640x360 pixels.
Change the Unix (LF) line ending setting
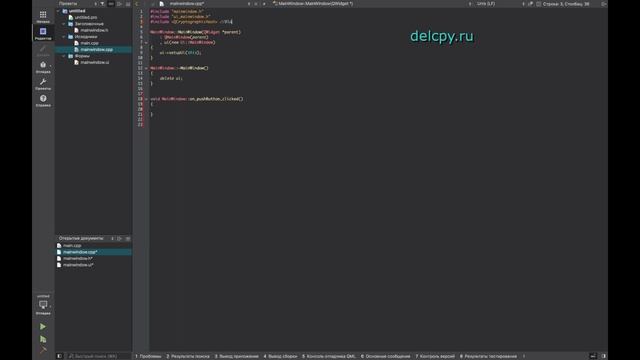tap(486, 4)
